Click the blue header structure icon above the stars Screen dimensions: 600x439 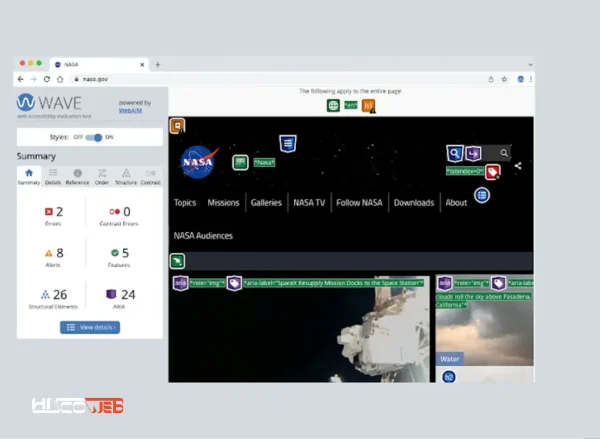tap(288, 144)
